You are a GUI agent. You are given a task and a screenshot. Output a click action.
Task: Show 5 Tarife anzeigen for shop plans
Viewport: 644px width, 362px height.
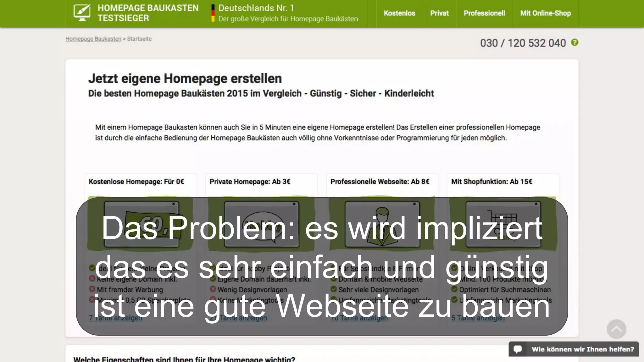478,318
